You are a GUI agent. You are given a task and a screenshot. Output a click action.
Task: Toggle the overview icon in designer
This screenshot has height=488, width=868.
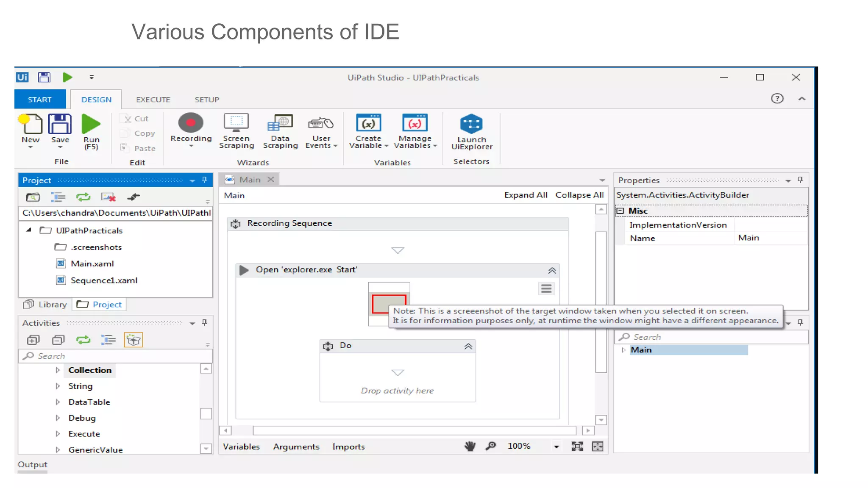(598, 446)
